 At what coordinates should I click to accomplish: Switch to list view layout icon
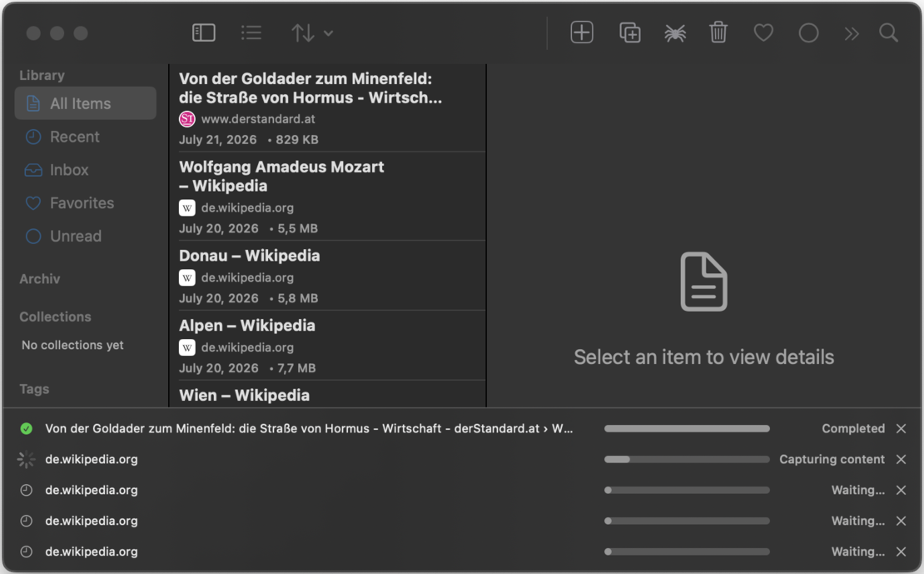[x=251, y=32]
